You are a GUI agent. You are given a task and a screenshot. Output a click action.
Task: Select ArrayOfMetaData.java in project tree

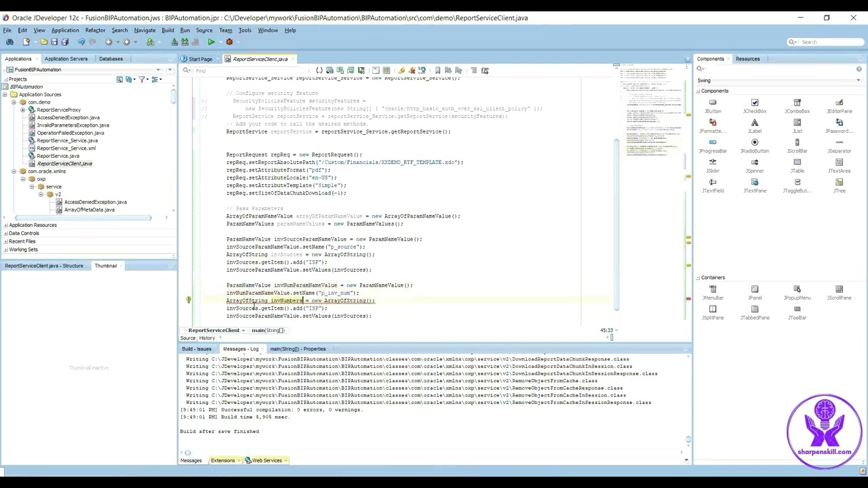pyautogui.click(x=89, y=210)
